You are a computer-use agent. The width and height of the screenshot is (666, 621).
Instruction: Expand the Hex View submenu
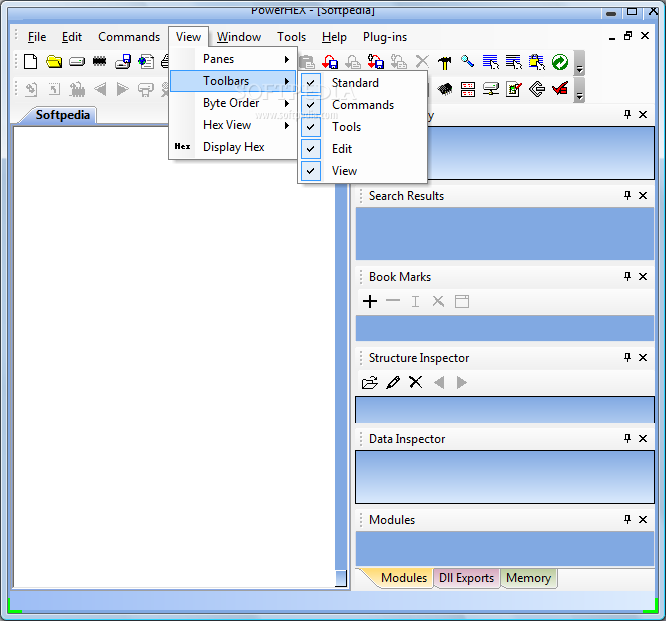pyautogui.click(x=232, y=125)
